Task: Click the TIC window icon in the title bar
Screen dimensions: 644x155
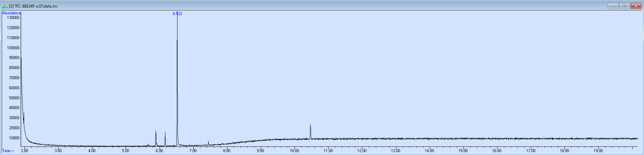Action: [x=5, y=6]
